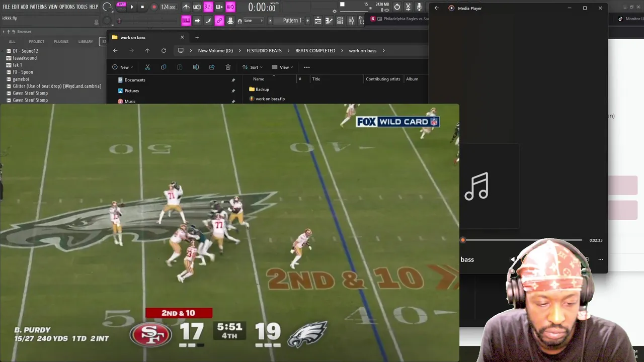Open the Playlist view icon
The width and height of the screenshot is (644, 362).
point(318,21)
